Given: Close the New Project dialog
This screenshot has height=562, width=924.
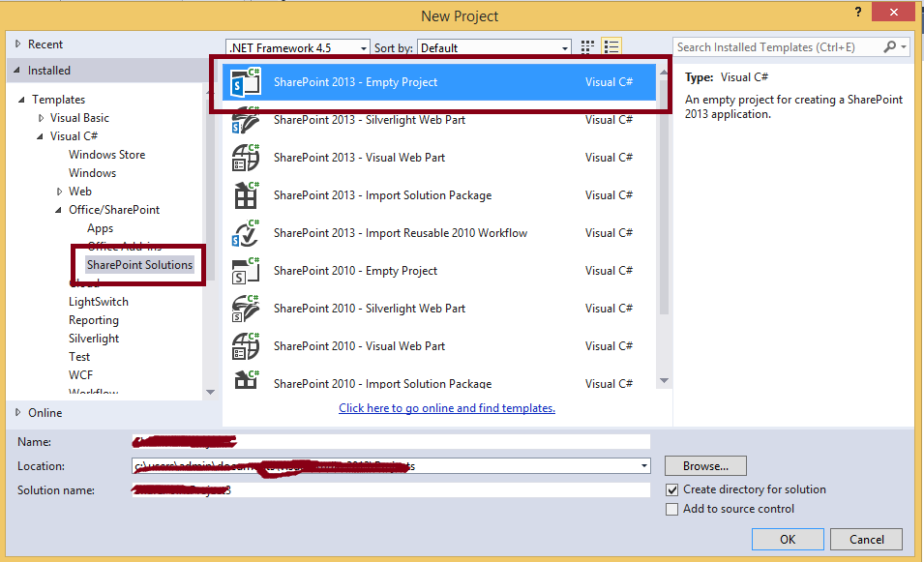Looking at the screenshot, I should 893,12.
